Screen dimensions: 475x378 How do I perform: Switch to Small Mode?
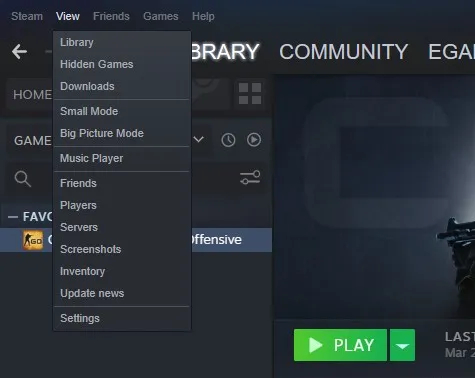coord(122,111)
